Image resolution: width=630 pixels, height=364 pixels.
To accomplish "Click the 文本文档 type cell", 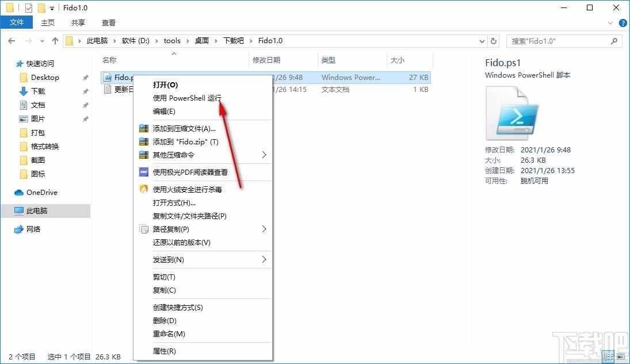I will 335,90.
